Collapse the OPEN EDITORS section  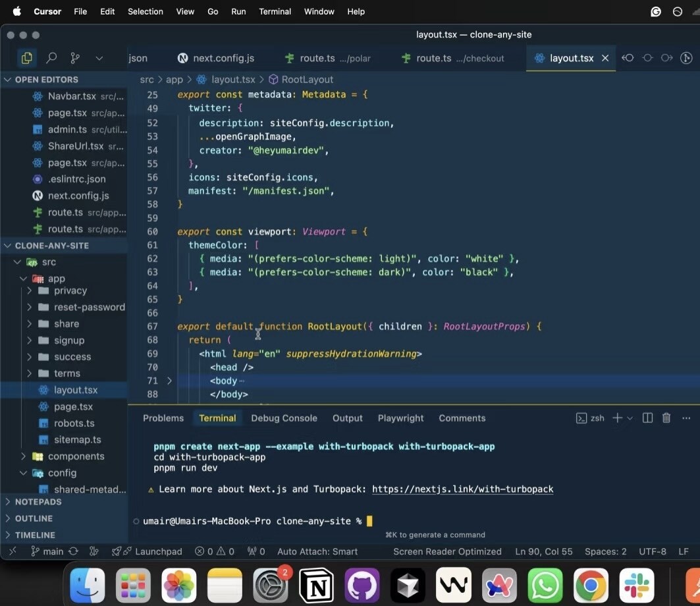tap(46, 80)
